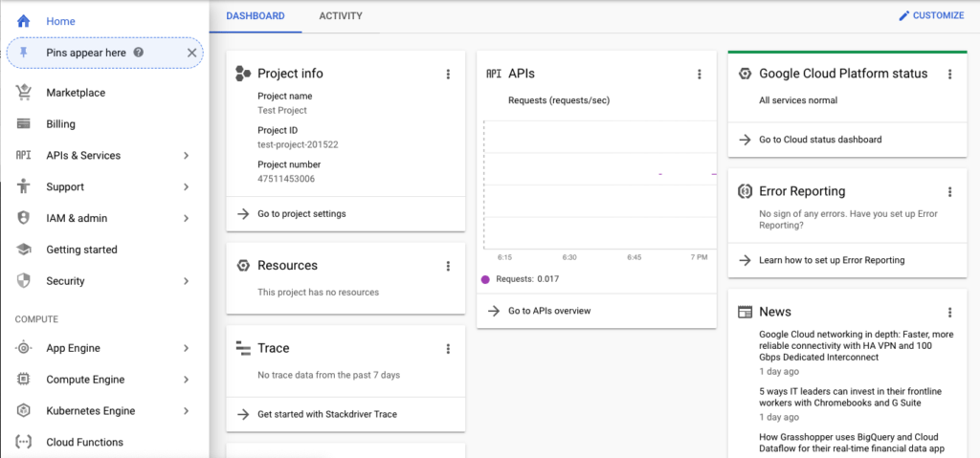
Task: Open the Project info card options menu
Action: [448, 75]
